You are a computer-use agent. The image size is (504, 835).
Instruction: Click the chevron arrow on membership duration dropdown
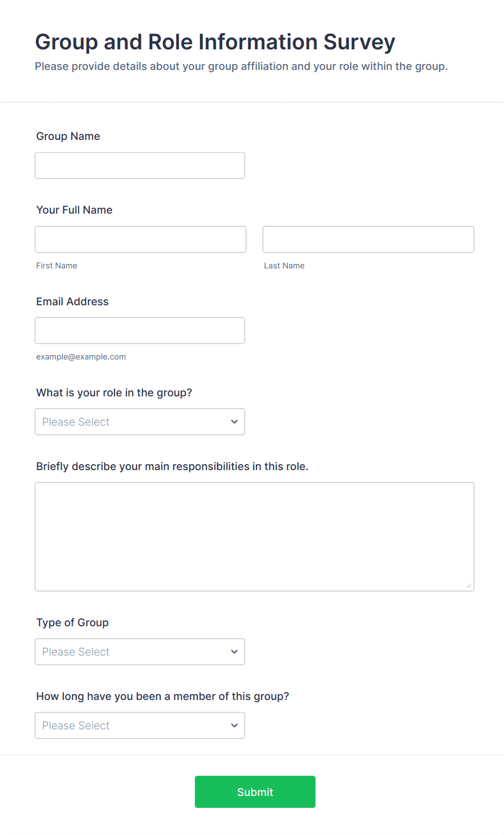coord(234,725)
